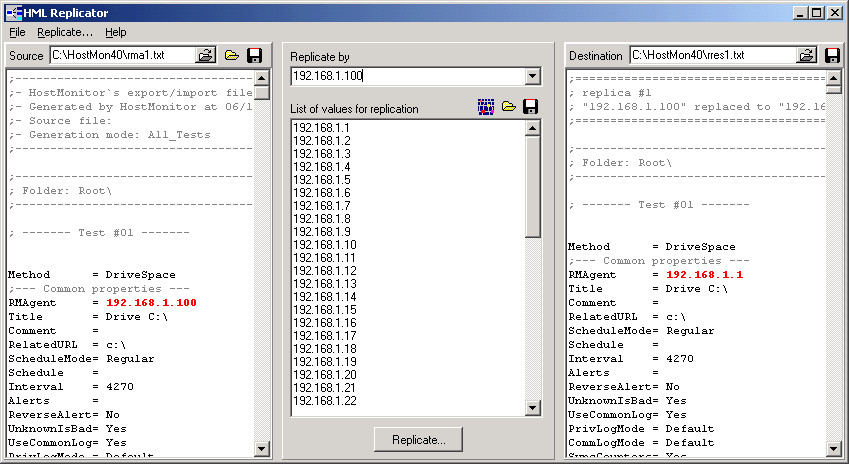This screenshot has width=849, height=464.
Task: Select 192.168.1.17 in values list
Action: coord(325,336)
